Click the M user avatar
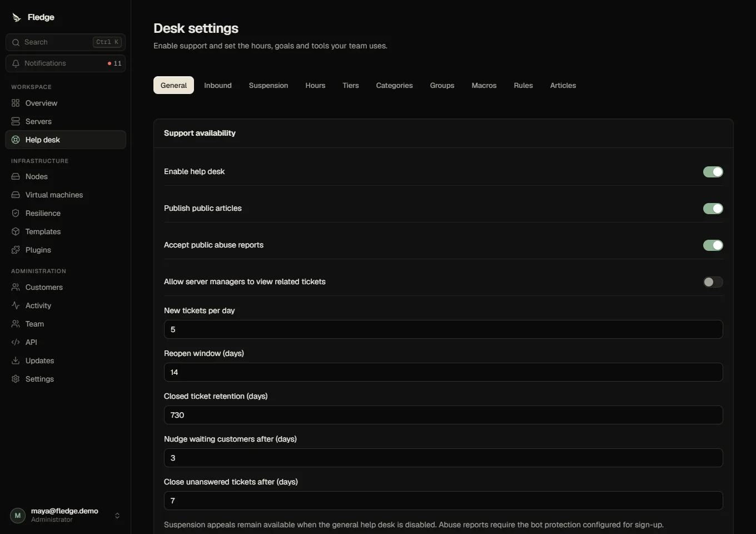The width and height of the screenshot is (756, 534). pyautogui.click(x=18, y=516)
